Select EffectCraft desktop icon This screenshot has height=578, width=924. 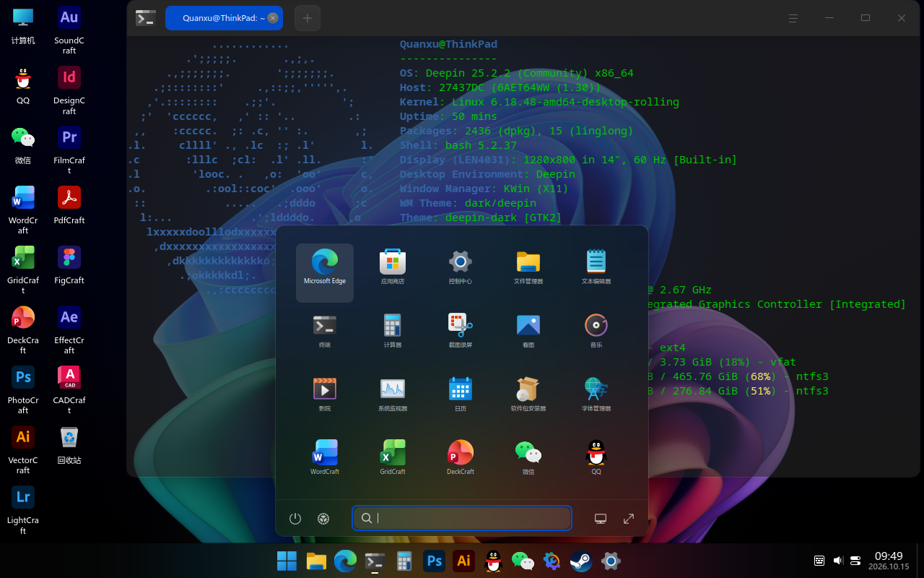coord(69,329)
